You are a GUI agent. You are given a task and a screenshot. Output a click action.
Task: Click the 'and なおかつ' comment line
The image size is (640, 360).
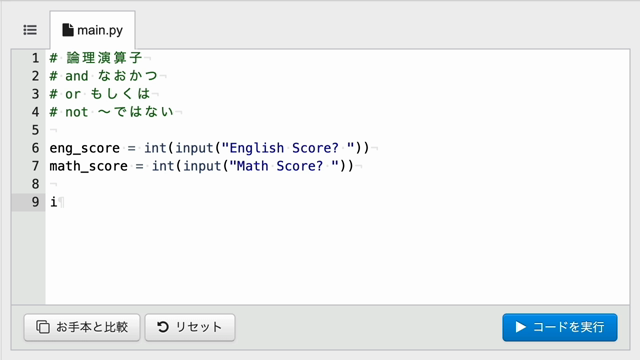click(103, 76)
